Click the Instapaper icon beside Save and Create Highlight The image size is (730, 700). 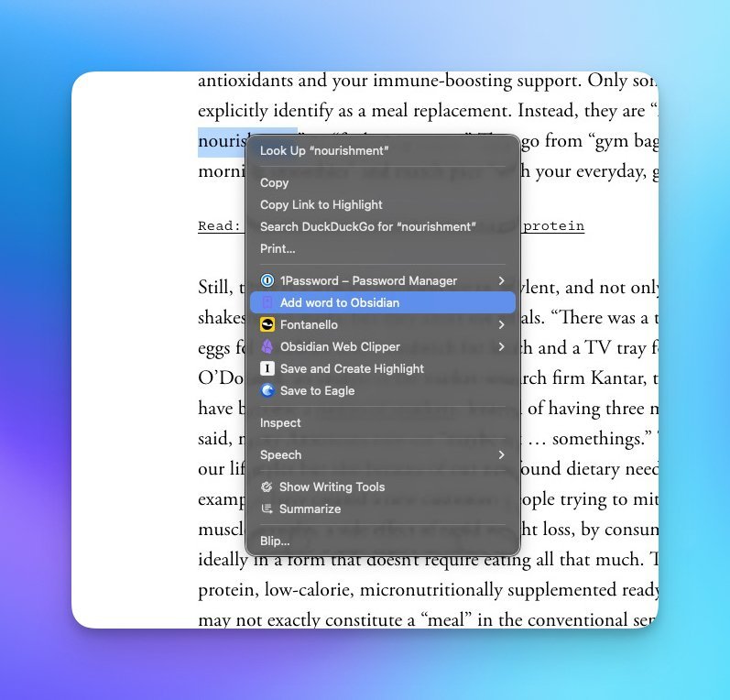tap(267, 368)
